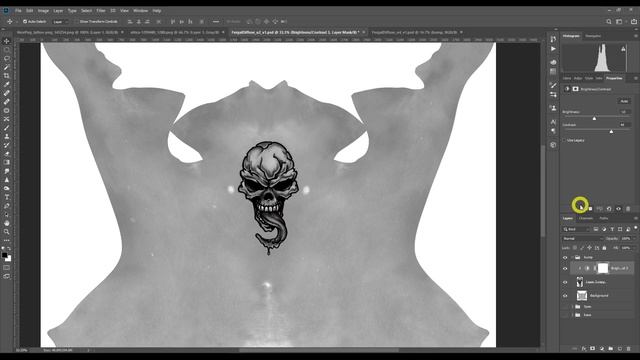Select the Zoom tool

pos(7,232)
